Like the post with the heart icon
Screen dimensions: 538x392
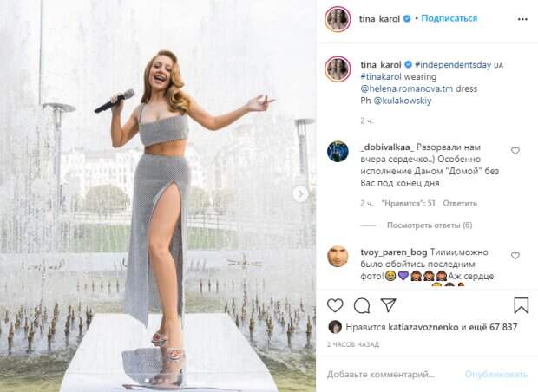point(335,305)
